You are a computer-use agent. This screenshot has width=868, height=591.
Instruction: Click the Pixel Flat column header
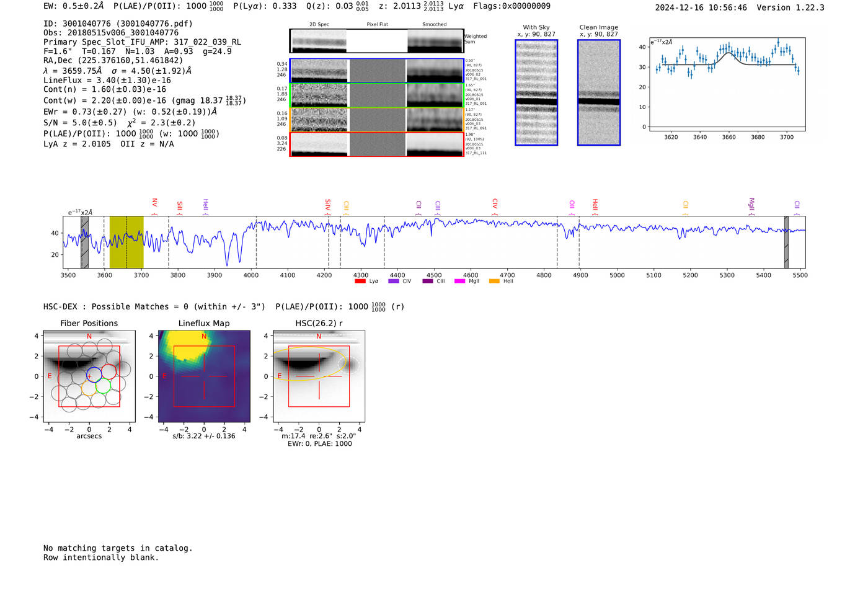tap(377, 25)
